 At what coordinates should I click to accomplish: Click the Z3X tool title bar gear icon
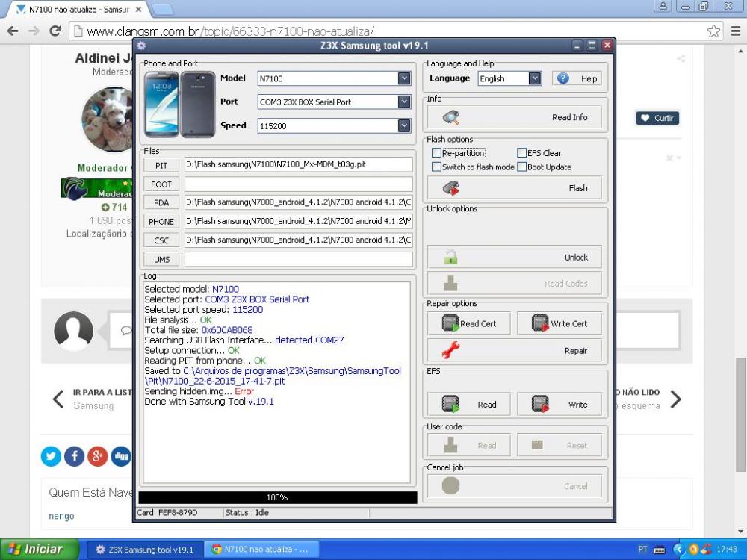[x=141, y=46]
